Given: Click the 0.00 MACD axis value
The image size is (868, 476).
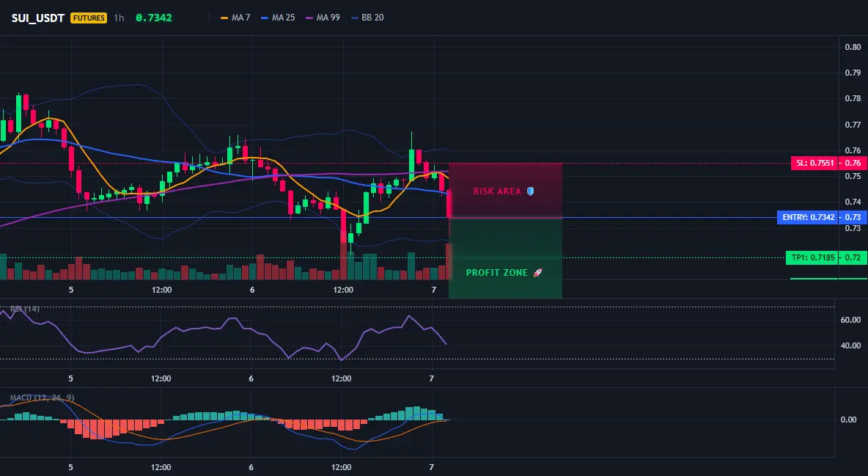Looking at the screenshot, I should point(849,420).
